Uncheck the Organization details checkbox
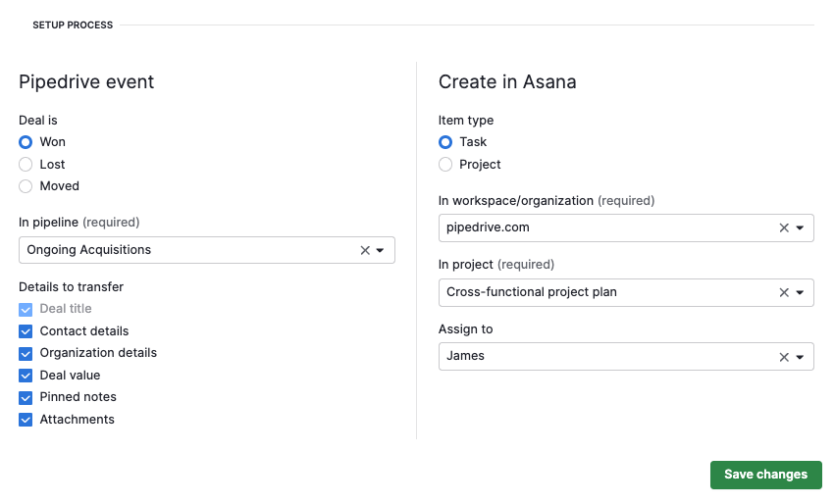Viewport: 834px width, 504px height. point(26,353)
